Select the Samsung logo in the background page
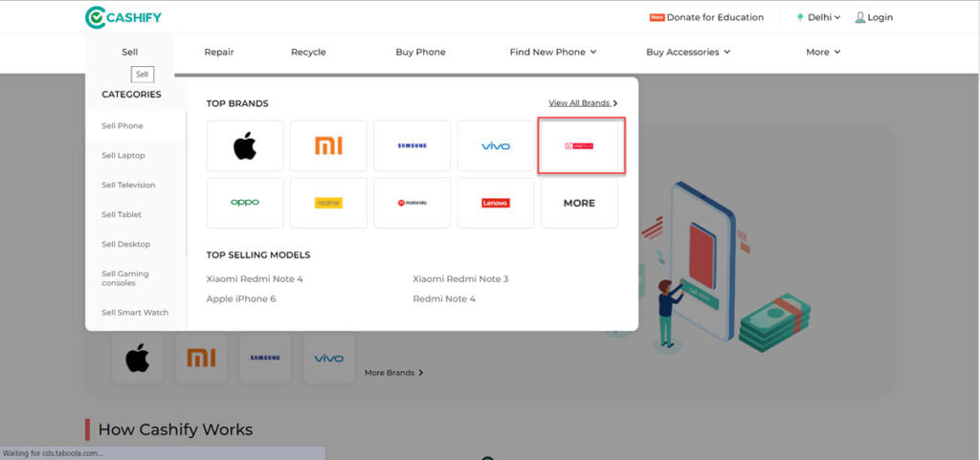Screen dimensions: 980x460 click(265, 359)
